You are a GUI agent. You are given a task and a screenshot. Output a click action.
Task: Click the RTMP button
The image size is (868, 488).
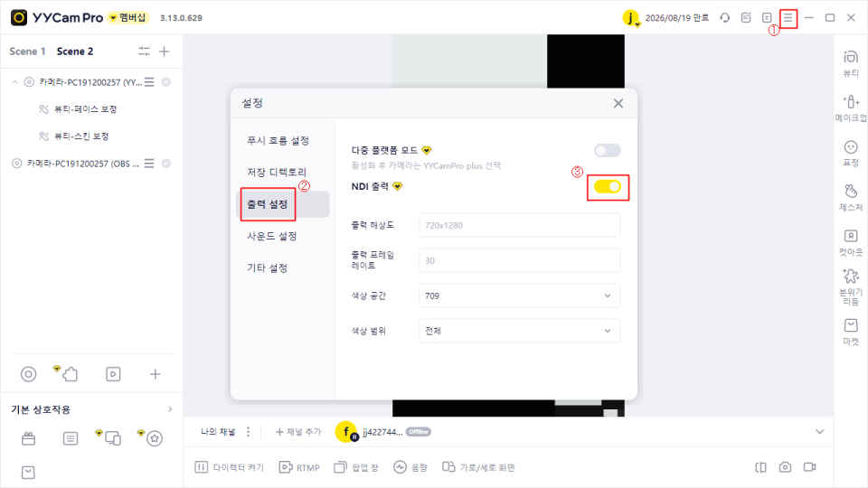coord(299,467)
